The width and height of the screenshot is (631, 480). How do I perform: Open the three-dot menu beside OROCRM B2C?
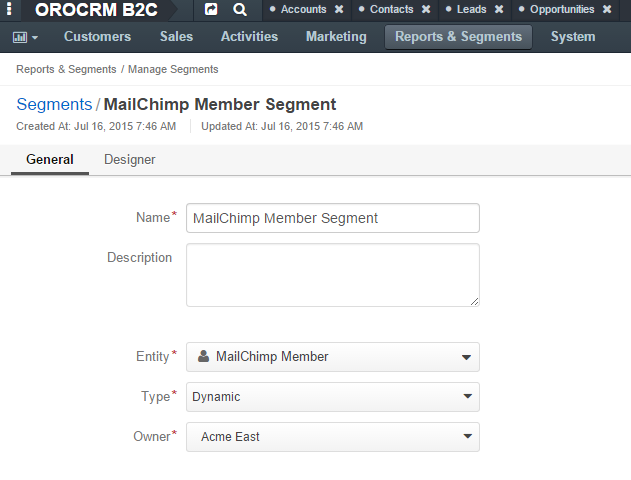click(x=9, y=8)
